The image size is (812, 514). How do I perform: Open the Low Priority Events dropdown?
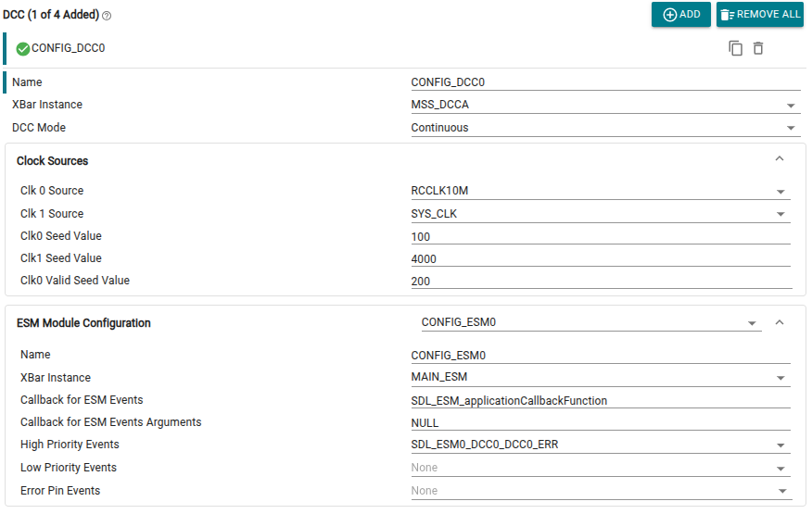pyautogui.click(x=601, y=468)
